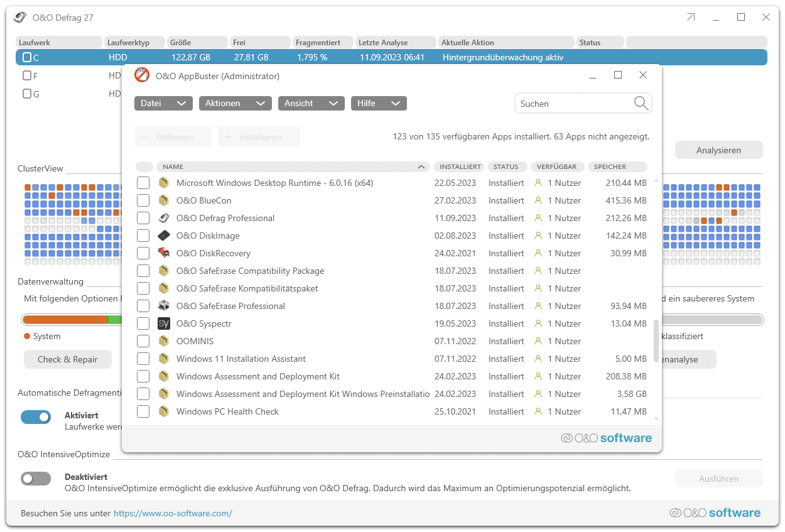Click the Laufwerktyp column header in O&O Defrag

click(134, 42)
